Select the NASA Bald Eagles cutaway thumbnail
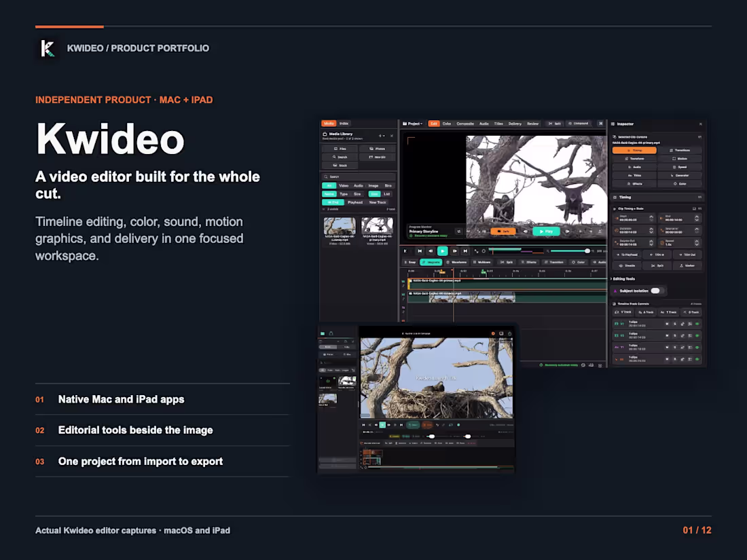The height and width of the screenshot is (560, 747). point(340,225)
